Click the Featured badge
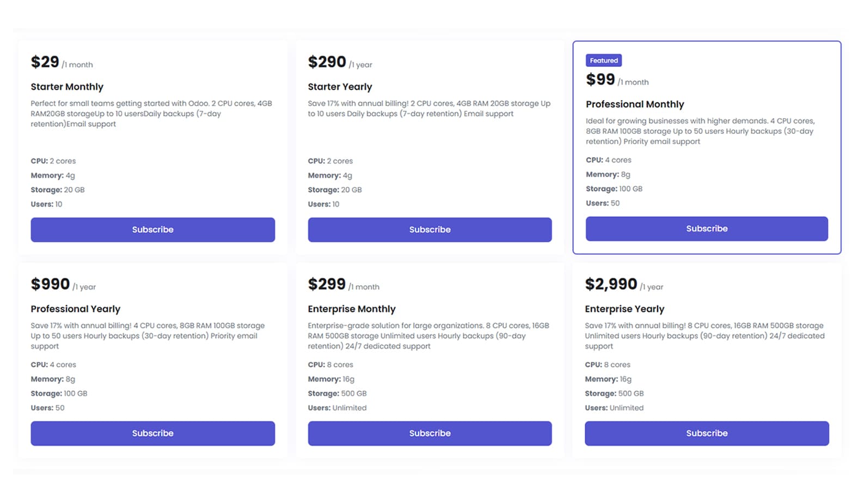 click(x=603, y=60)
